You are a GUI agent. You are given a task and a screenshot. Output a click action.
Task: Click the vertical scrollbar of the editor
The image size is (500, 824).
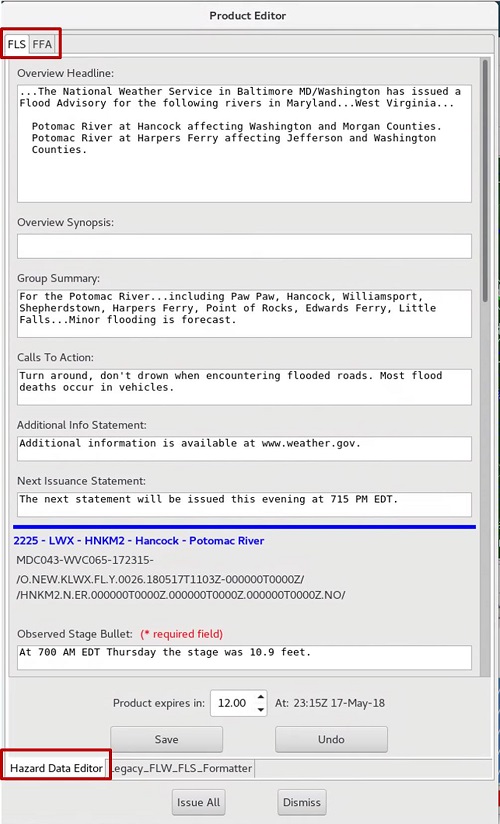click(485, 181)
